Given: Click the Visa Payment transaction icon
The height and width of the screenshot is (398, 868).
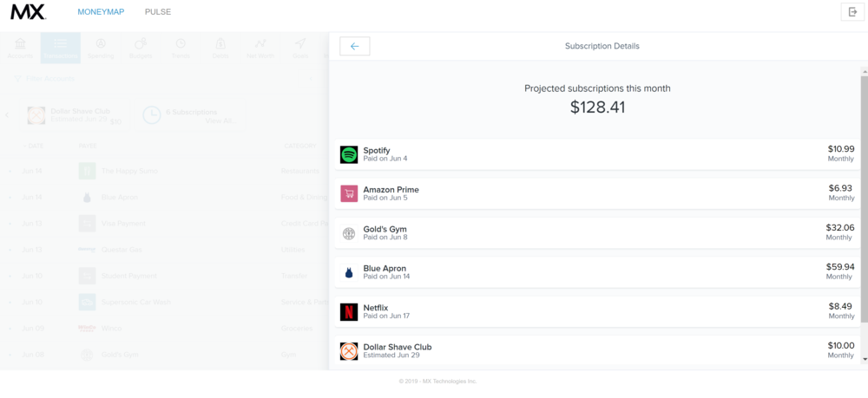Looking at the screenshot, I should 87,224.
